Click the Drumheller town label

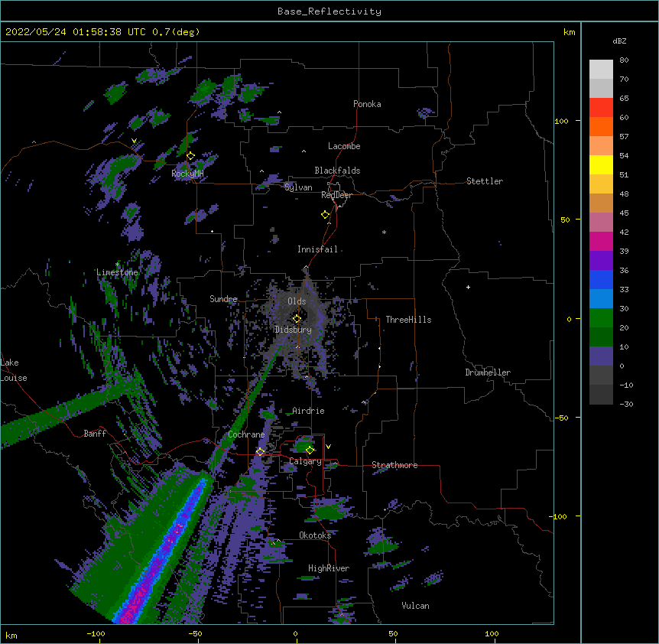point(488,372)
